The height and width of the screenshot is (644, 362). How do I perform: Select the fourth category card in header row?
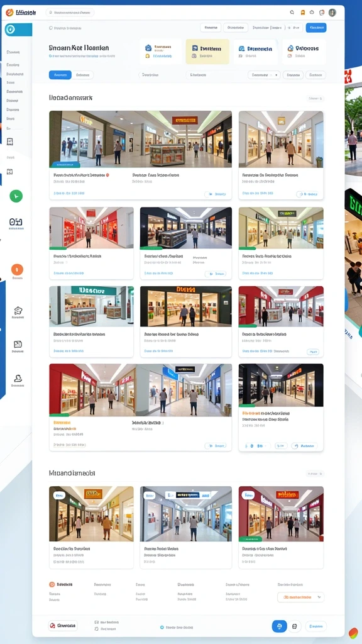[304, 52]
